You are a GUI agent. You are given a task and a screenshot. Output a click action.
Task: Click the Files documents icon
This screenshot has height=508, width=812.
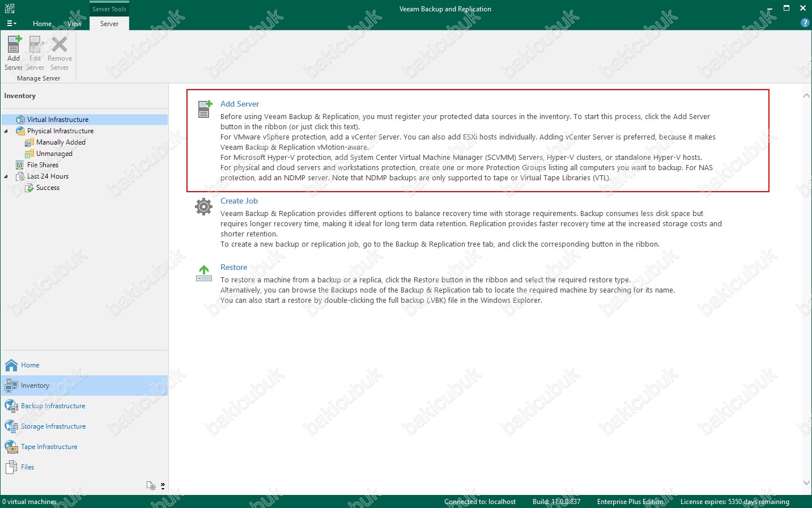pos(11,467)
